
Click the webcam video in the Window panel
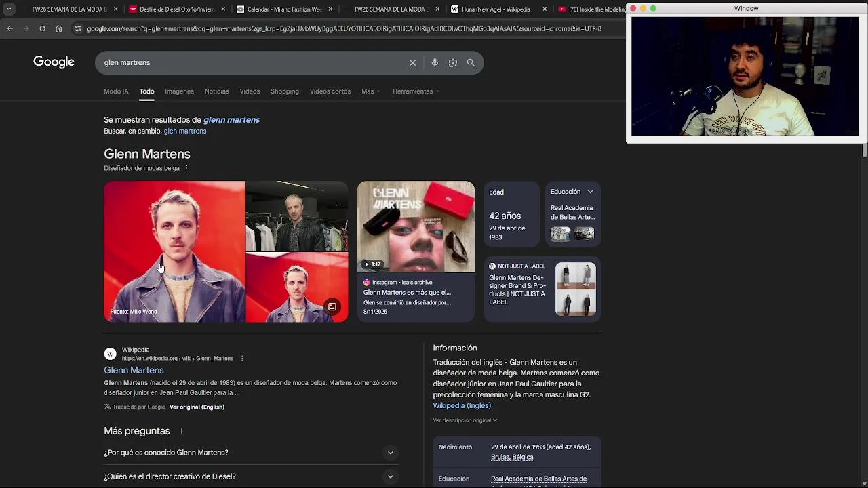point(745,77)
